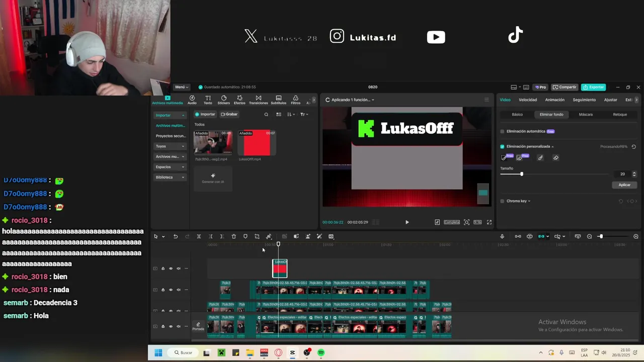This screenshot has width=644, height=362.
Task: Open the Stickers tab
Action: [x=224, y=100]
